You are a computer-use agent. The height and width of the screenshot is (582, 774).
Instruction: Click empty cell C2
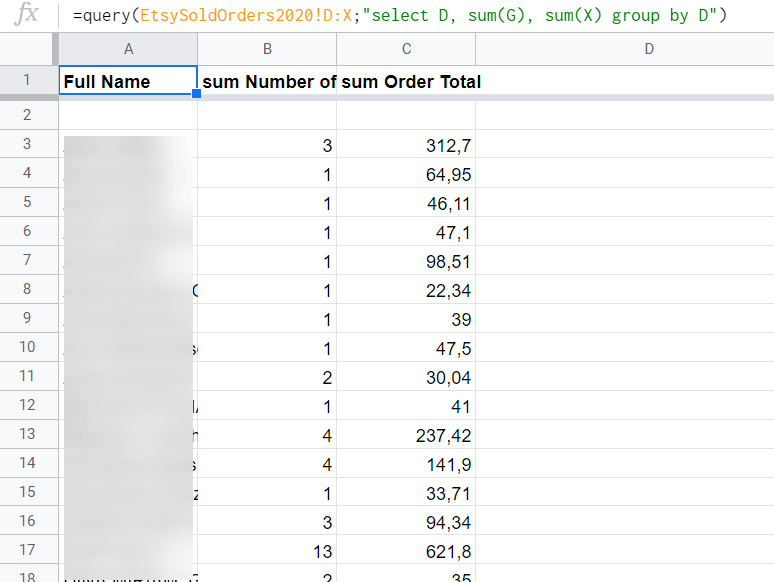(x=406, y=116)
